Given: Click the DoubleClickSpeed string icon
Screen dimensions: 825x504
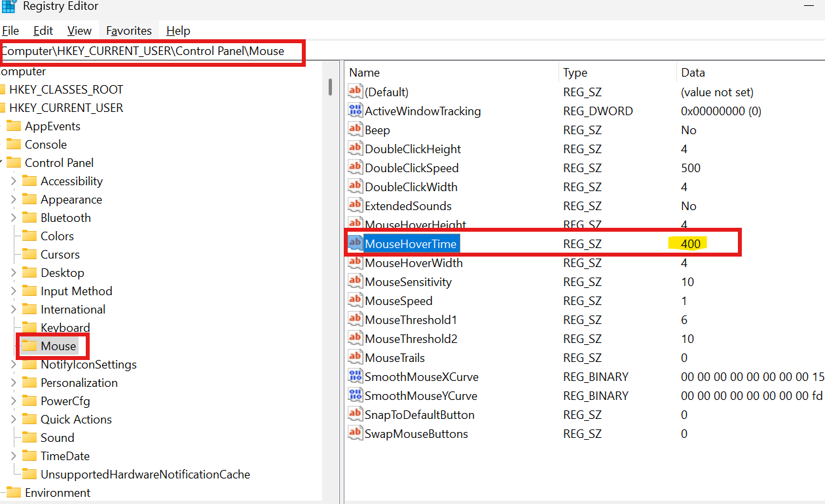Looking at the screenshot, I should [356, 168].
